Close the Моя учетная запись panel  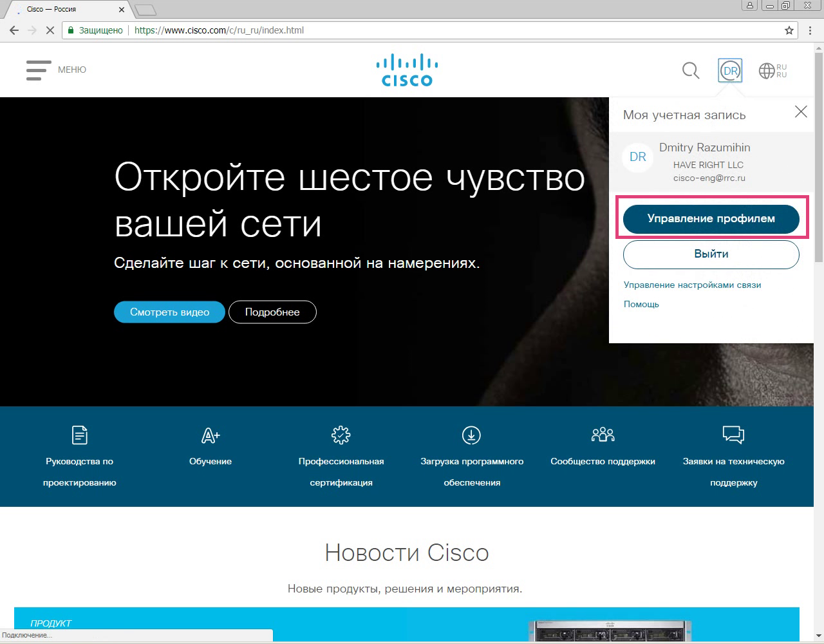coord(801,112)
